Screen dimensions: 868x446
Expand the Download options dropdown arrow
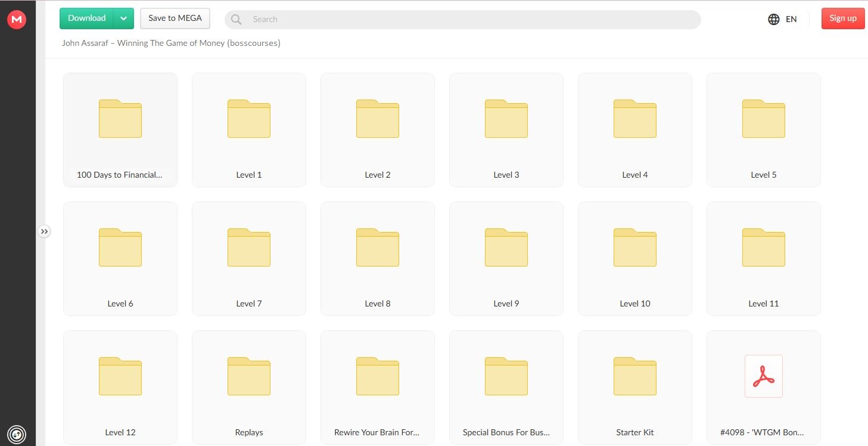123,18
